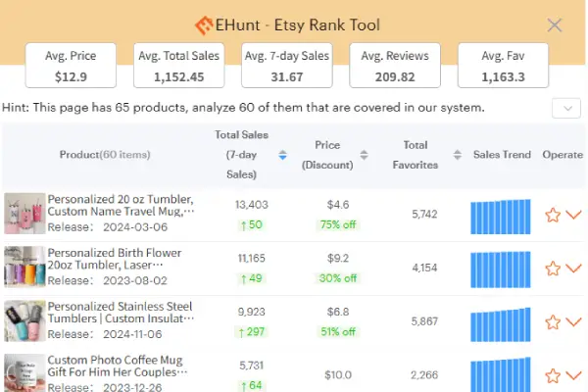Click the Avg. Total Sales stat card
This screenshot has width=588, height=392.
click(x=179, y=66)
